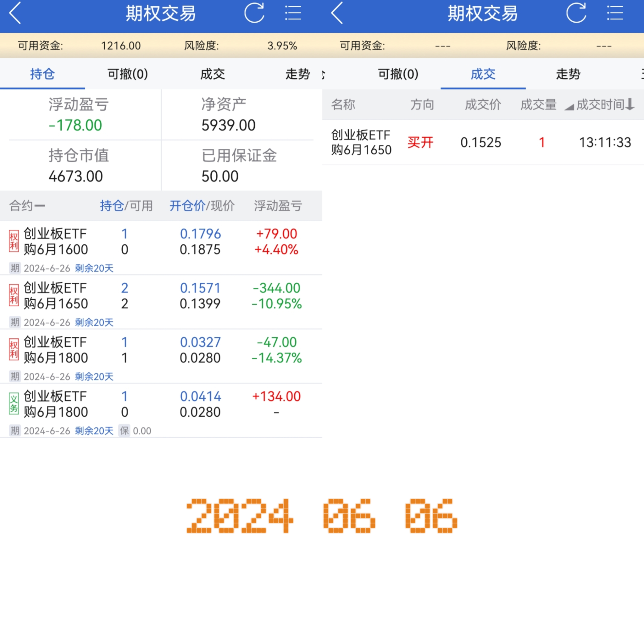Screen dimensions: 644x644
Task: Toggle the 合约 column header display
Action: tap(27, 206)
